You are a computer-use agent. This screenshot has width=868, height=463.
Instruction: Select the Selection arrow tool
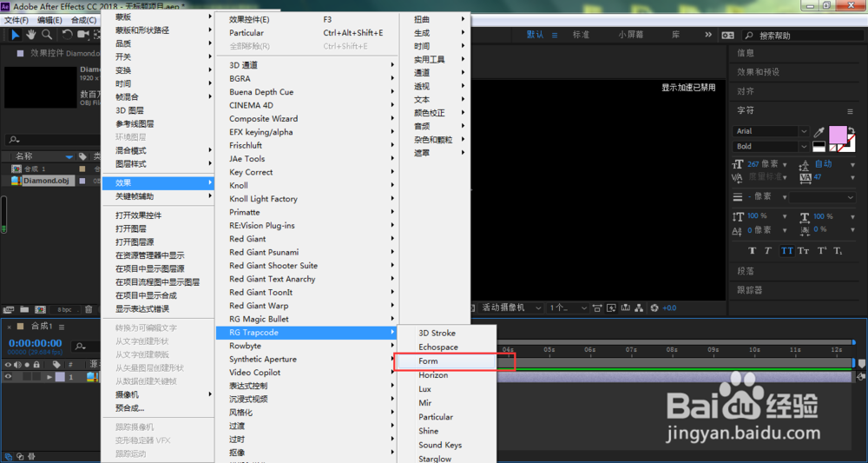(16, 35)
